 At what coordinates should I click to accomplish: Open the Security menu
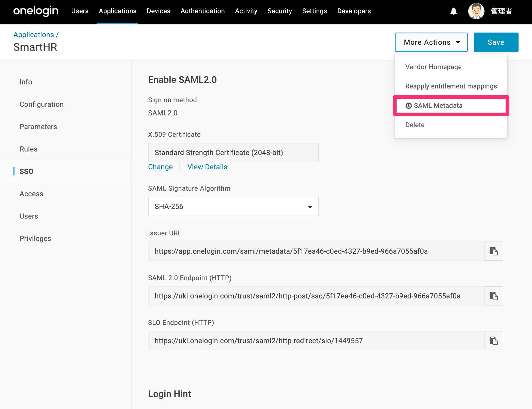[280, 11]
